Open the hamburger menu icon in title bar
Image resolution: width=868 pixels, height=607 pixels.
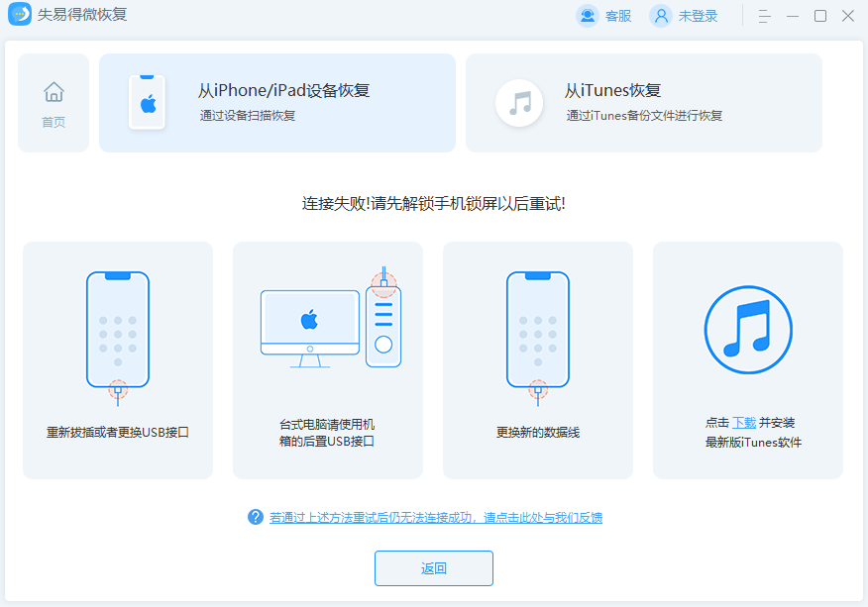(764, 16)
